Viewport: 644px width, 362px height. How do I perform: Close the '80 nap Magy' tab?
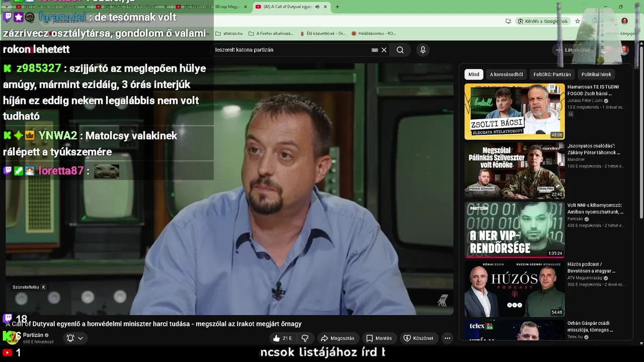pos(246,7)
